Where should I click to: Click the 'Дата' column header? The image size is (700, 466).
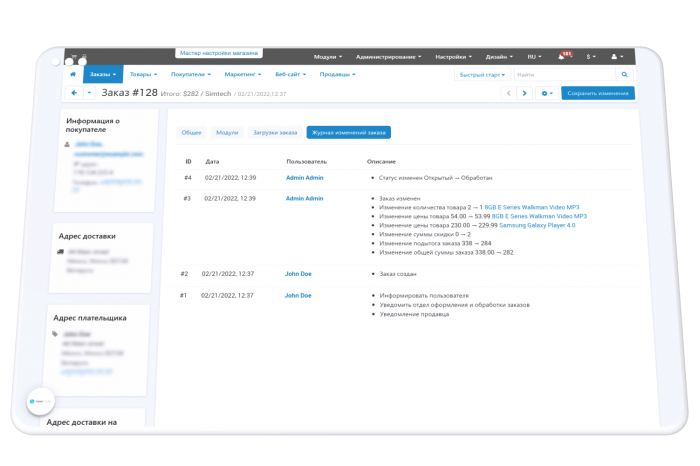212,162
